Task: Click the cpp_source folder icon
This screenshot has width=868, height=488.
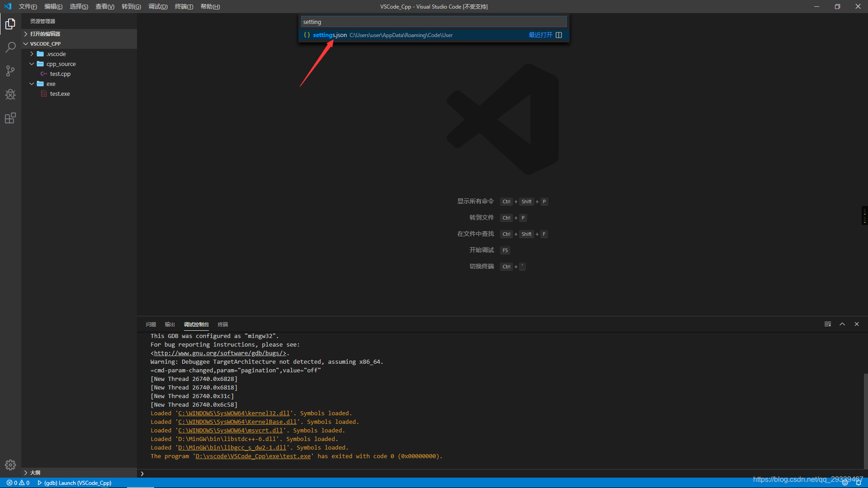Action: [x=40, y=64]
